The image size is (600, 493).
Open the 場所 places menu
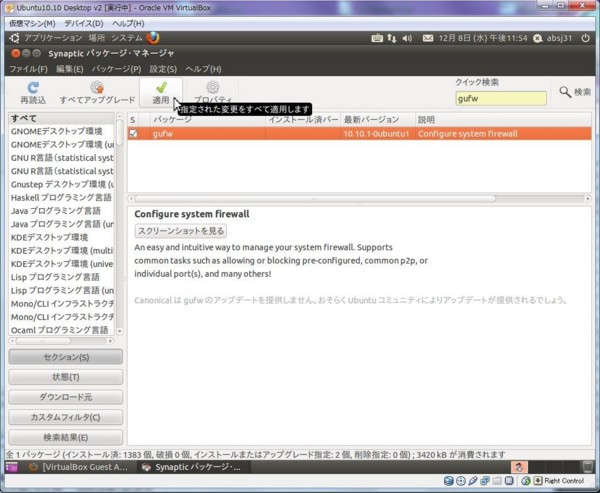point(97,38)
